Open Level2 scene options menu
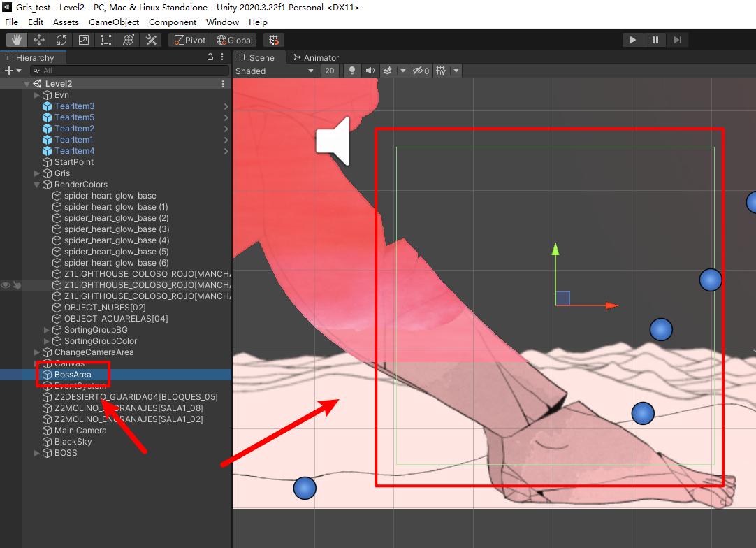 point(223,84)
